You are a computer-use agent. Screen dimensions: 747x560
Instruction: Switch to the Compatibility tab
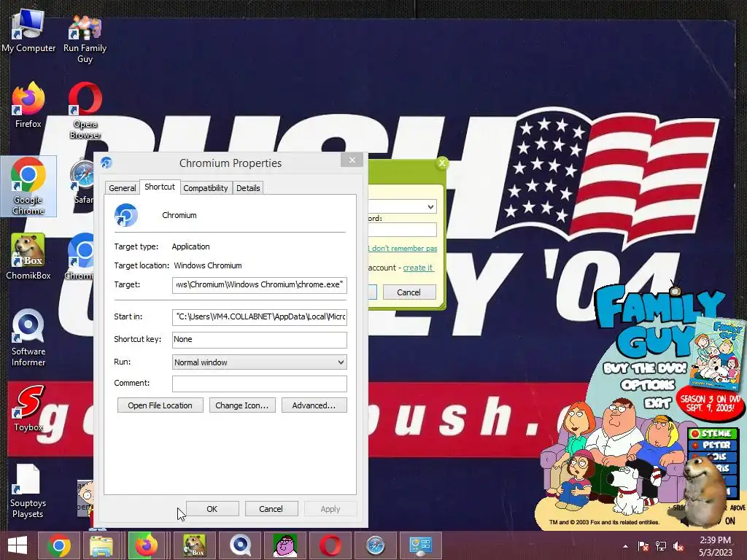[206, 187]
